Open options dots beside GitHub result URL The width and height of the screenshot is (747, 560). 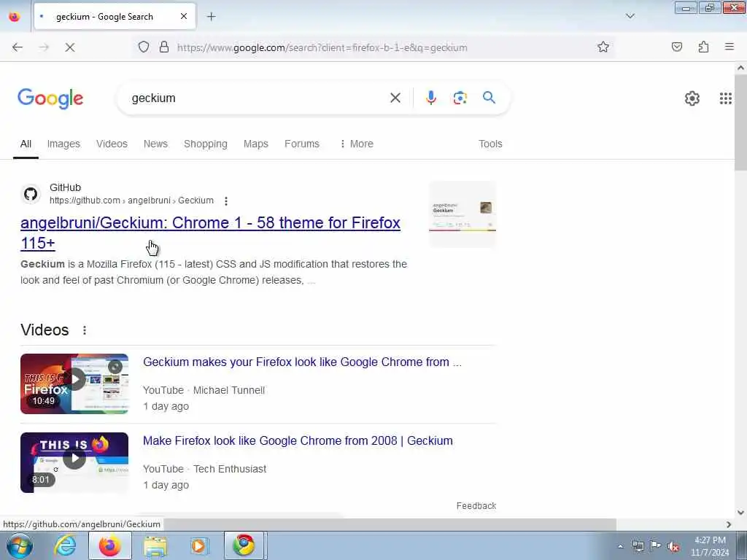coord(226,201)
